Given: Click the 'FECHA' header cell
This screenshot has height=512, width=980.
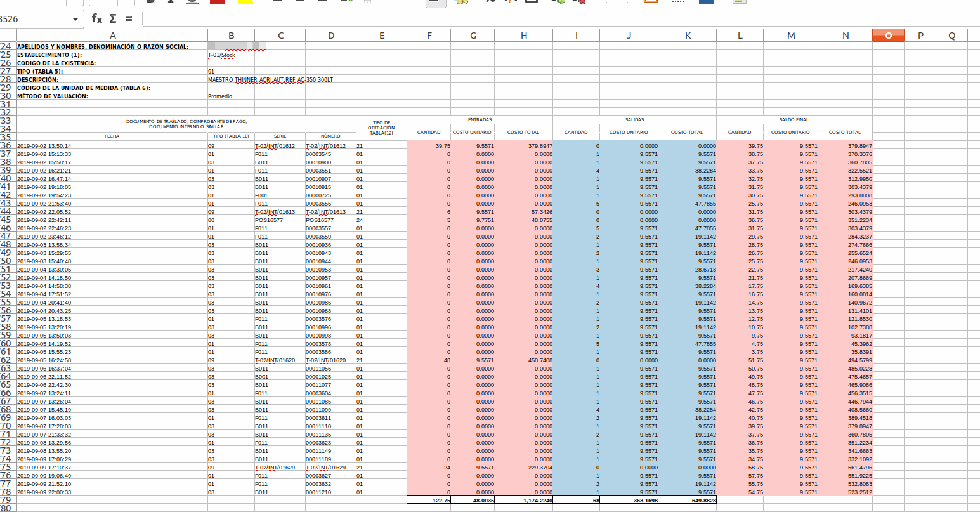Looking at the screenshot, I should coord(112,136).
